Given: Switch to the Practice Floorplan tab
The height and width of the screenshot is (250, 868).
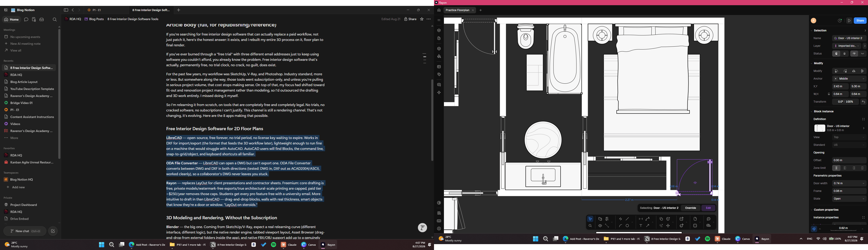Looking at the screenshot, I should click(x=457, y=10).
